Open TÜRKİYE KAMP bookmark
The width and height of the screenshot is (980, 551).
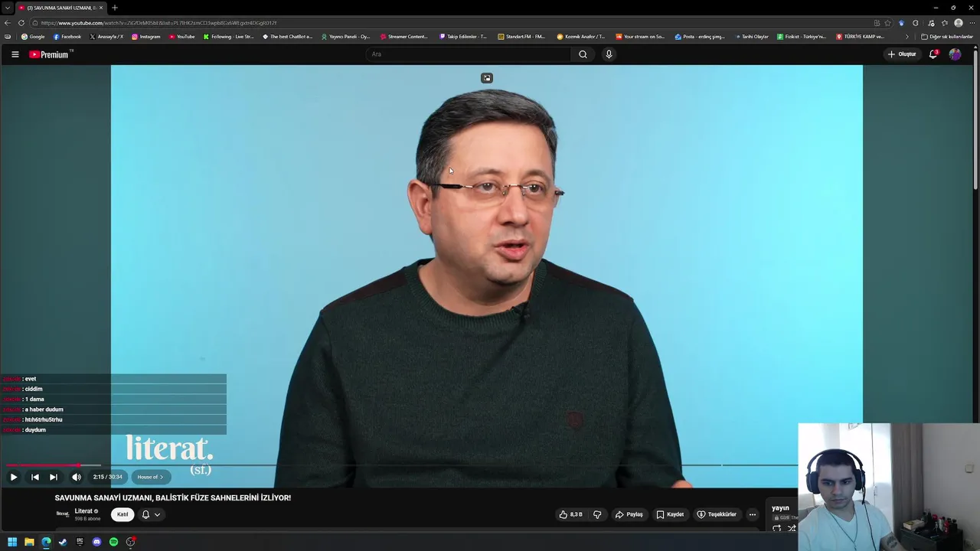pos(861,37)
